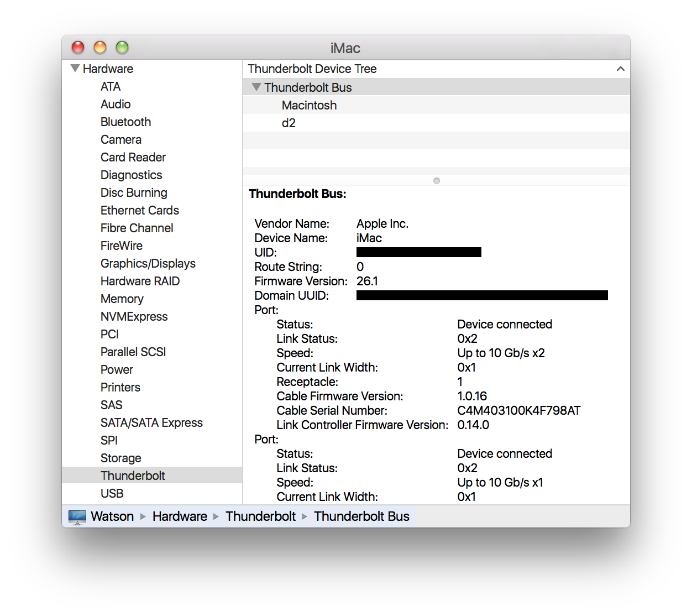Viewport: 692px width, 616px height.
Task: Select Hardware RAID in the sidebar
Action: click(x=152, y=281)
